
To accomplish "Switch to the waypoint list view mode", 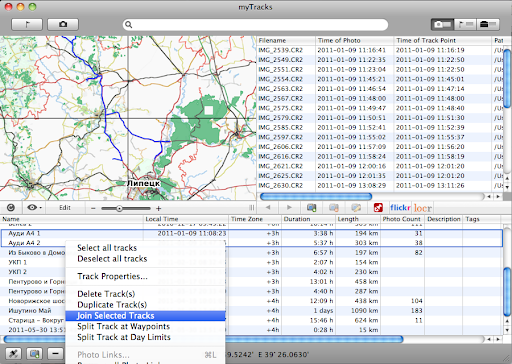I will [x=465, y=24].
